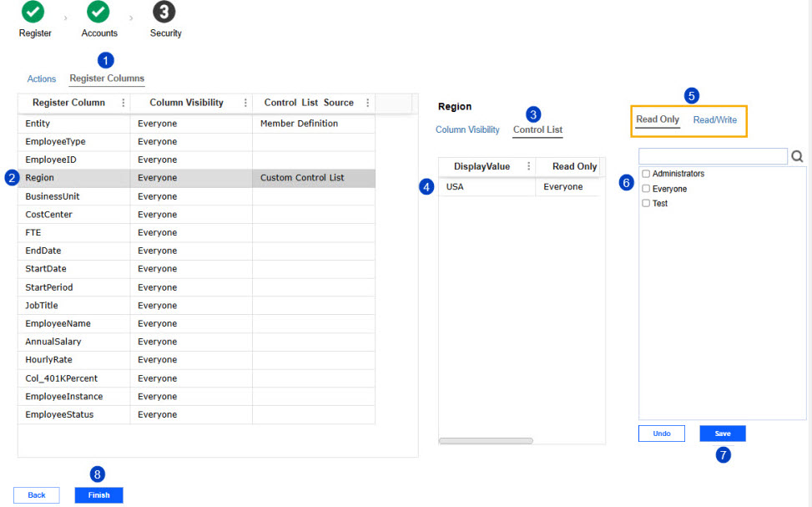Open Control List Source header options menu

[x=368, y=103]
